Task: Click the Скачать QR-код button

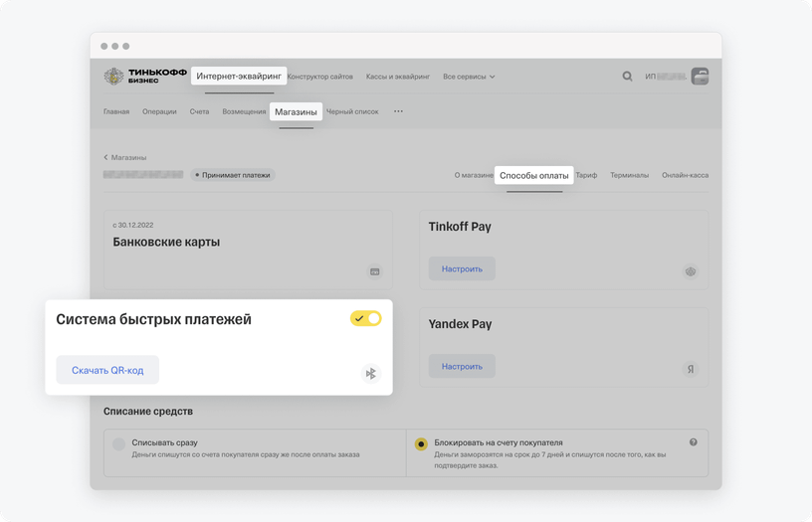Action: [107, 370]
